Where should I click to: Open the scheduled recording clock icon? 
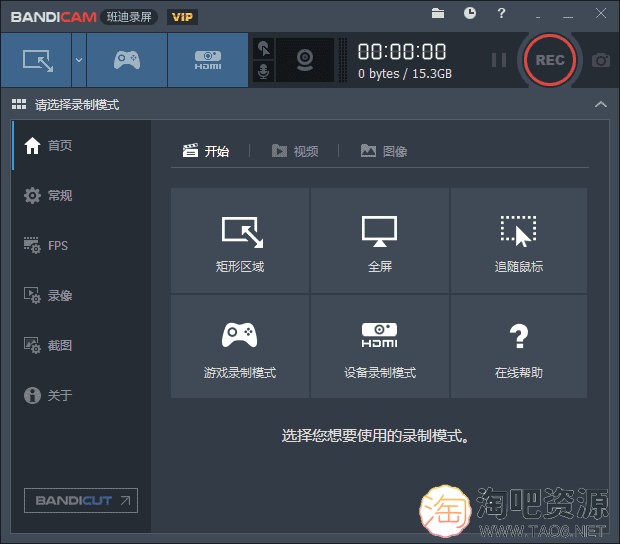[x=470, y=13]
